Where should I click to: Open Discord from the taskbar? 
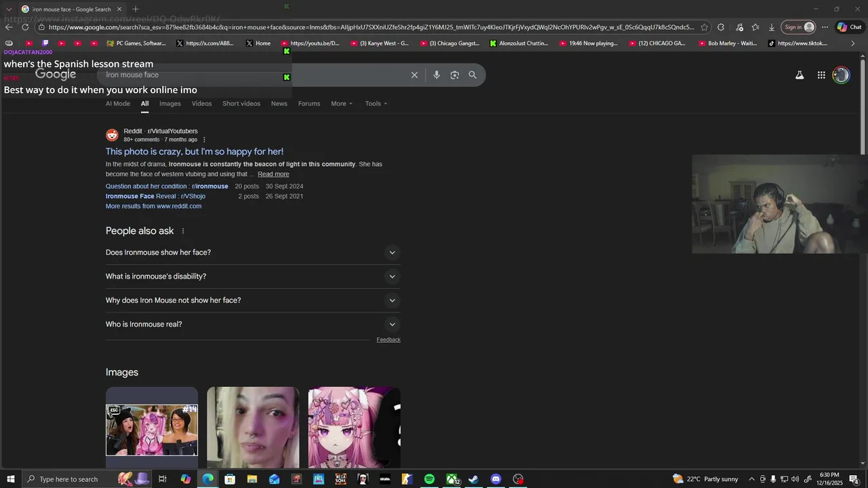tap(496, 479)
